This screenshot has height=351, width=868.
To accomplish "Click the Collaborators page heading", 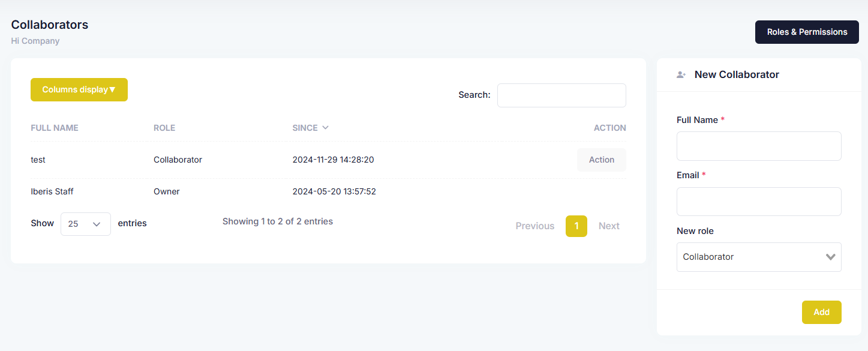I will click(x=50, y=25).
